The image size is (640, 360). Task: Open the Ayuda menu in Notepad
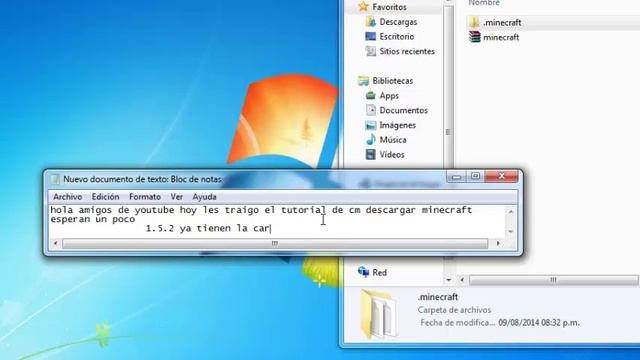click(204, 197)
